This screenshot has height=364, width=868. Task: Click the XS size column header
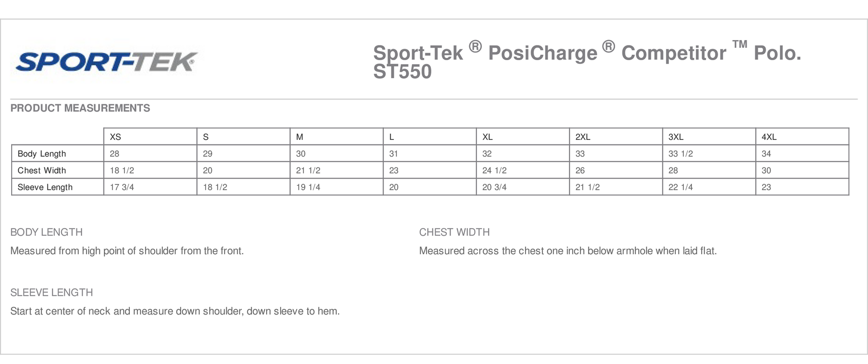click(x=116, y=137)
